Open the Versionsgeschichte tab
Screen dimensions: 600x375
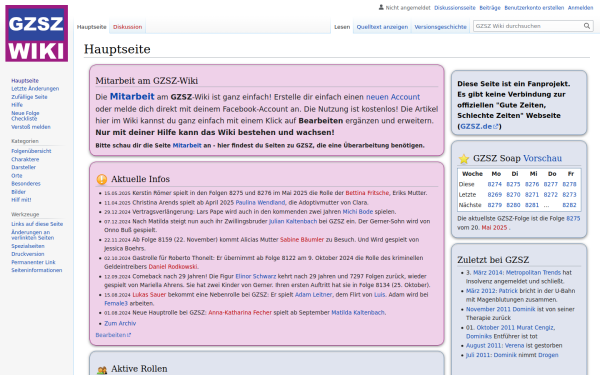[440, 27]
